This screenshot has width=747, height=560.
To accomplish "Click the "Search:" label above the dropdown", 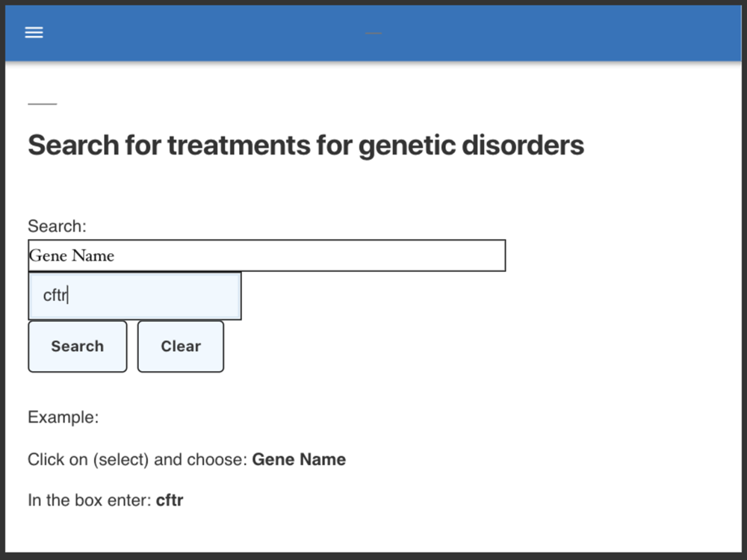I will point(57,226).
